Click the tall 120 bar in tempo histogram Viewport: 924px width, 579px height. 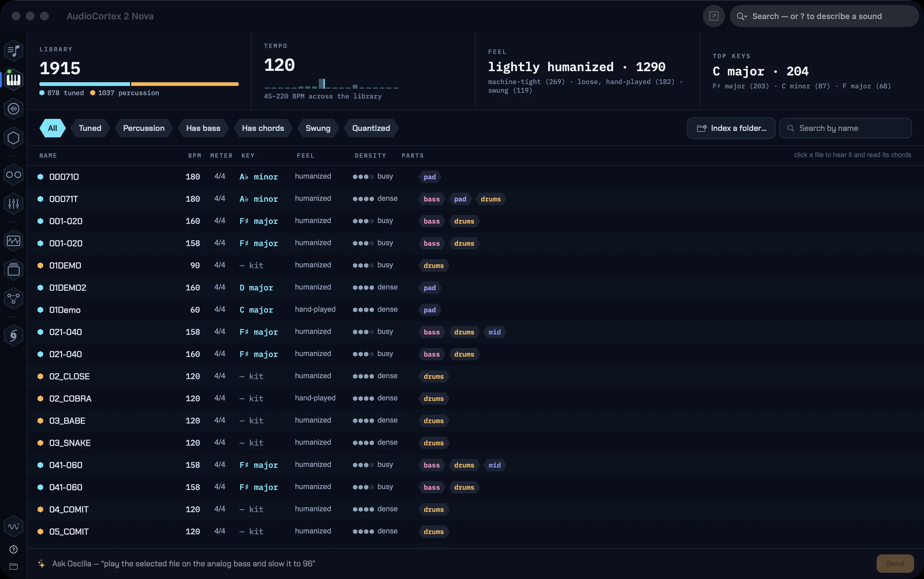[x=322, y=84]
